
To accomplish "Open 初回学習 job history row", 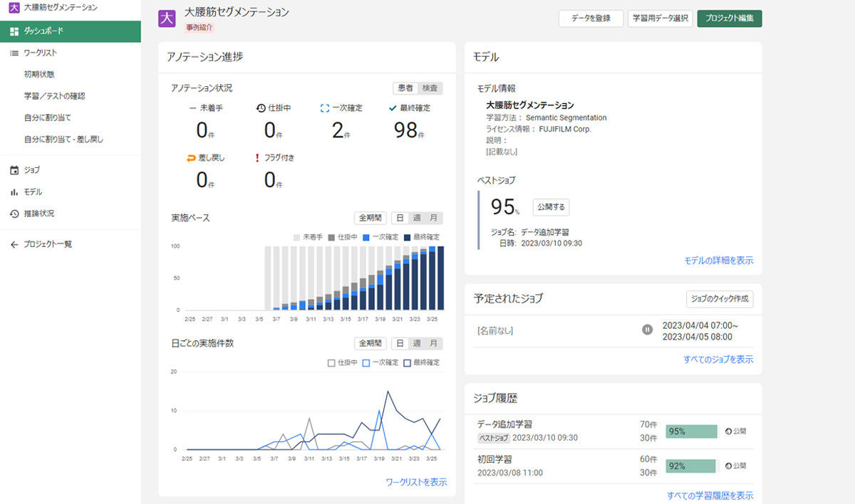I will coord(613,466).
